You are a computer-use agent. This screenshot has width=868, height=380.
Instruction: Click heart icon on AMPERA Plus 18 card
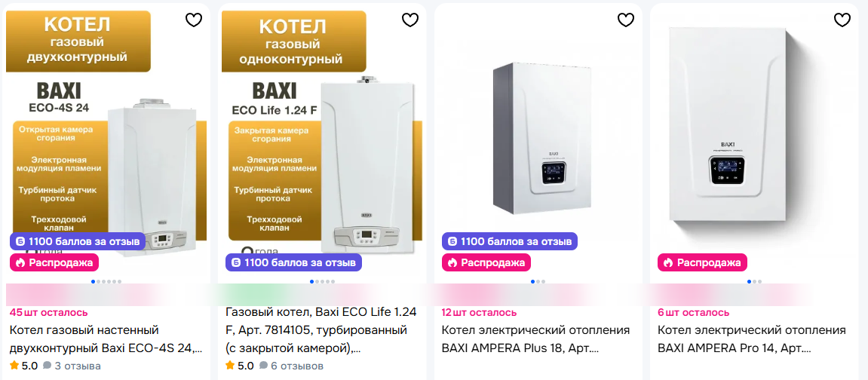[x=625, y=20]
